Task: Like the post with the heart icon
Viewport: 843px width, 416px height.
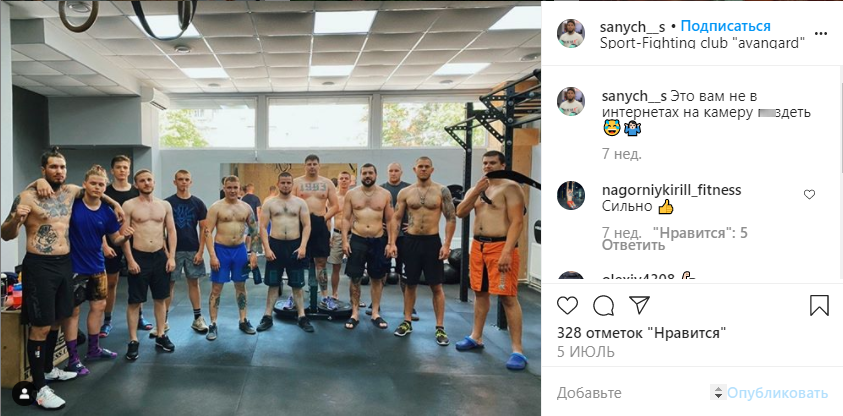Action: [567, 305]
